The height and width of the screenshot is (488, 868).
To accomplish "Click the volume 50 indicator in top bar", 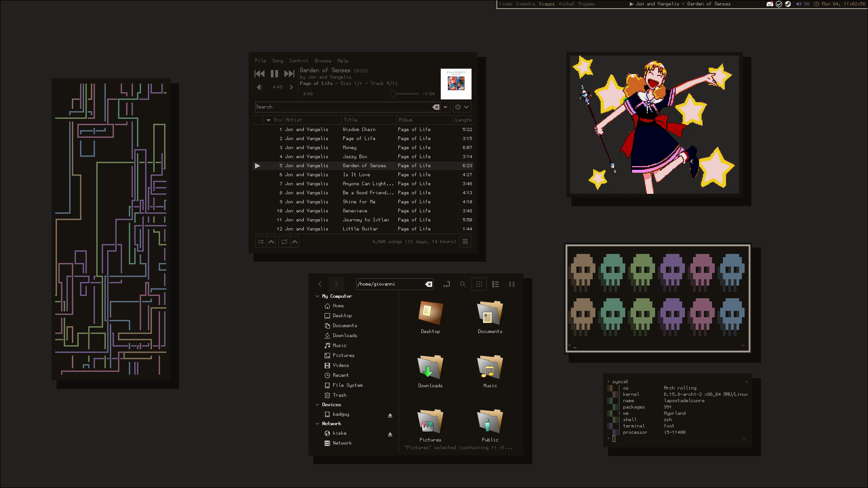I will 802,4.
